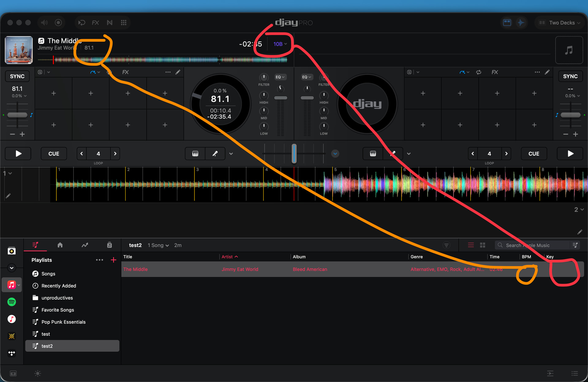The width and height of the screenshot is (588, 382).
Task: Toggle SYNC on the left deck
Action: point(17,76)
